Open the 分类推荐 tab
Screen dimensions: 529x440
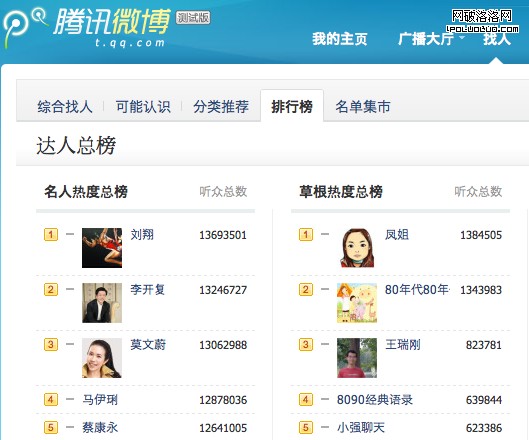pyautogui.click(x=221, y=107)
